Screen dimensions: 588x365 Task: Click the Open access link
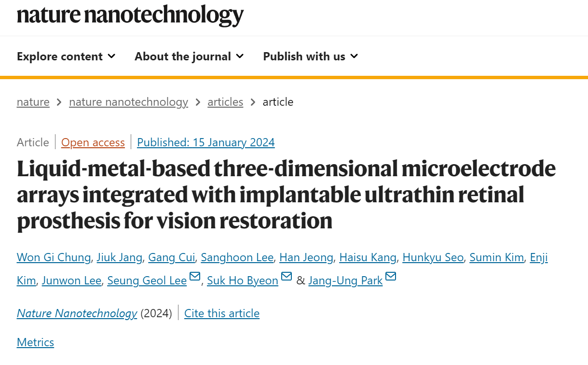tap(93, 142)
